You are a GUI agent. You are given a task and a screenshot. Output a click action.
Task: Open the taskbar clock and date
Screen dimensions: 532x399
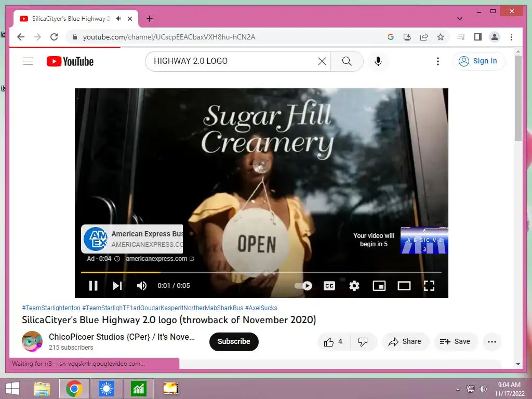(x=509, y=389)
